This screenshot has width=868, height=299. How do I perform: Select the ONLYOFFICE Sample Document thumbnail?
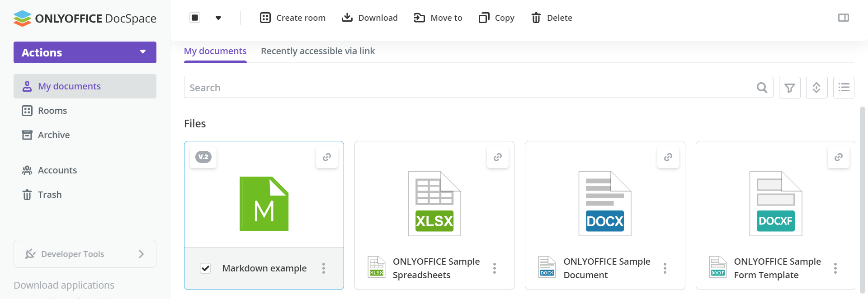click(604, 203)
